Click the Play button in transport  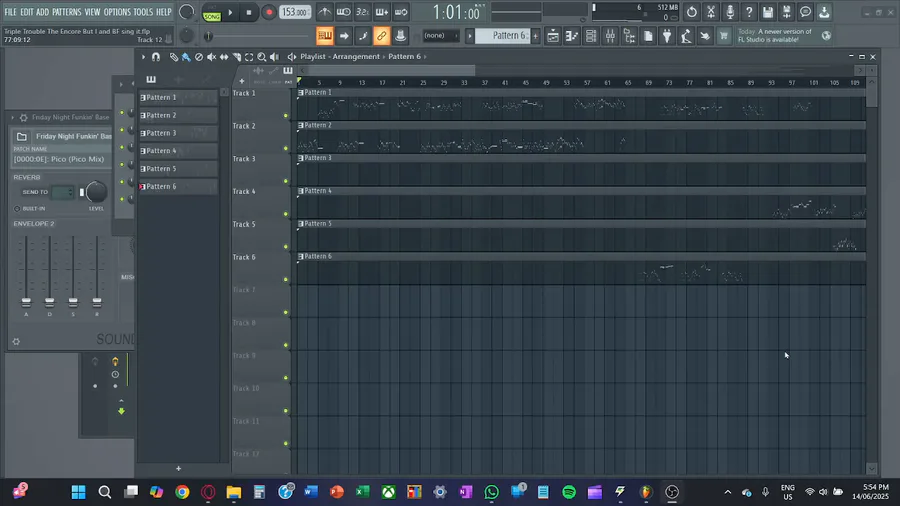coord(230,12)
